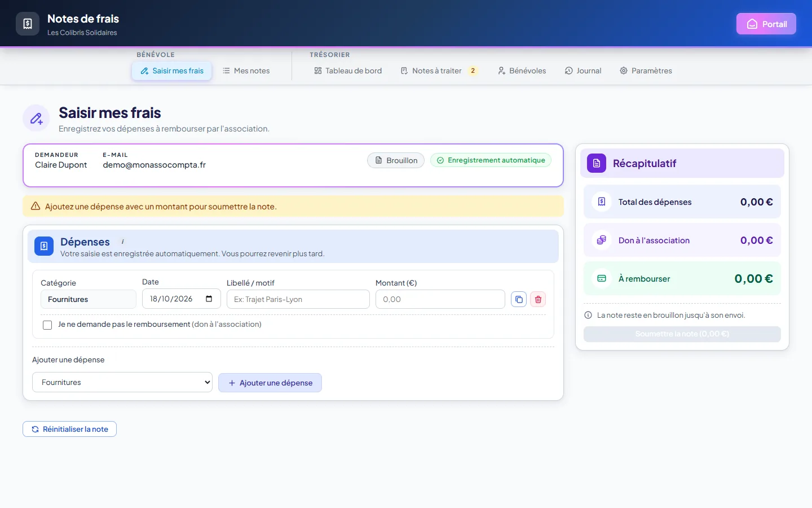
Task: Switch to Saisir mes frais tab
Action: (x=172, y=71)
